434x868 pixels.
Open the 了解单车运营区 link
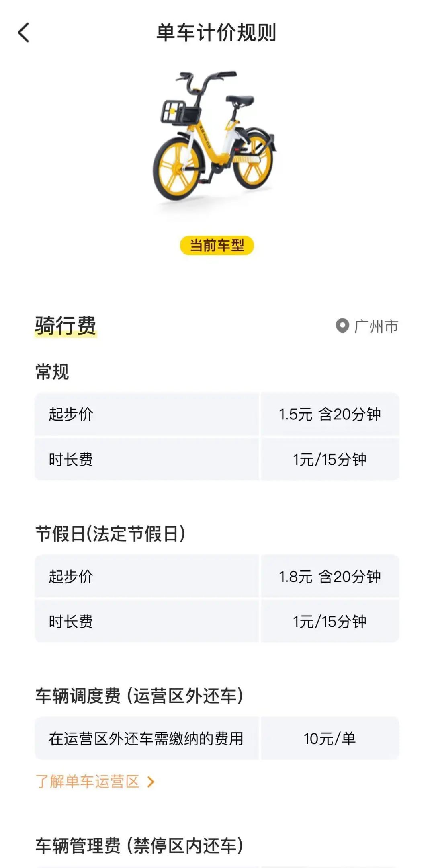pyautogui.click(x=87, y=782)
